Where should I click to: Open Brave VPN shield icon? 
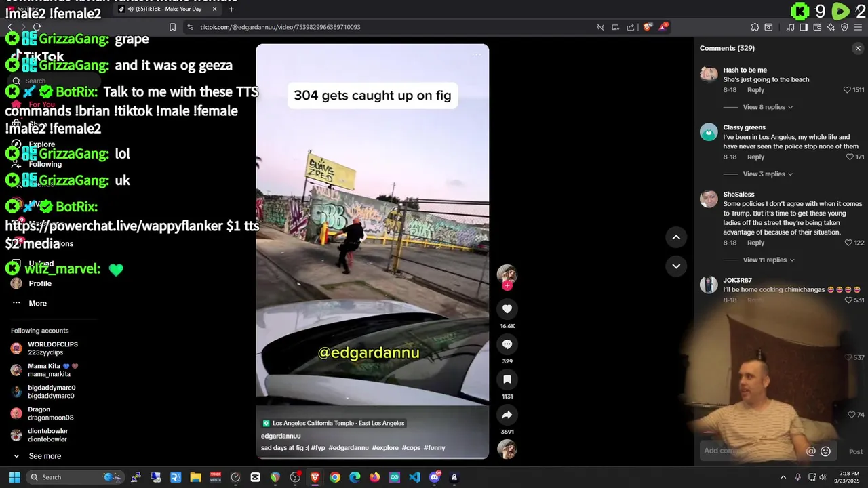844,27
